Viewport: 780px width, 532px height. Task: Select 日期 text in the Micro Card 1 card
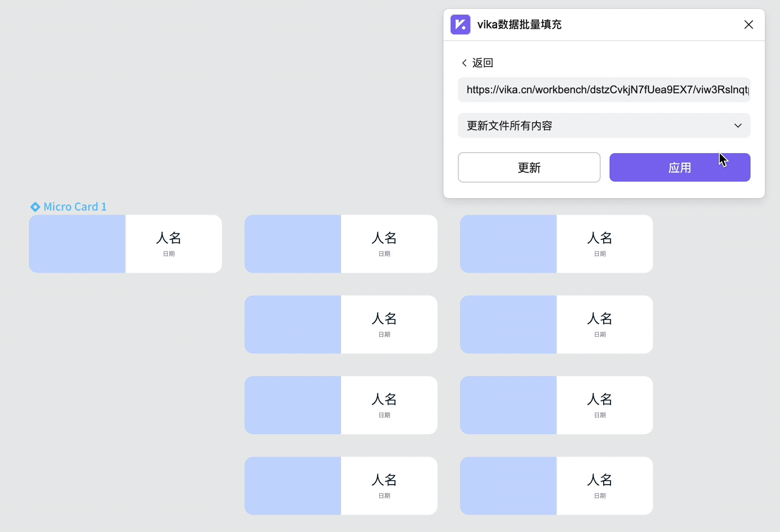[x=169, y=254]
